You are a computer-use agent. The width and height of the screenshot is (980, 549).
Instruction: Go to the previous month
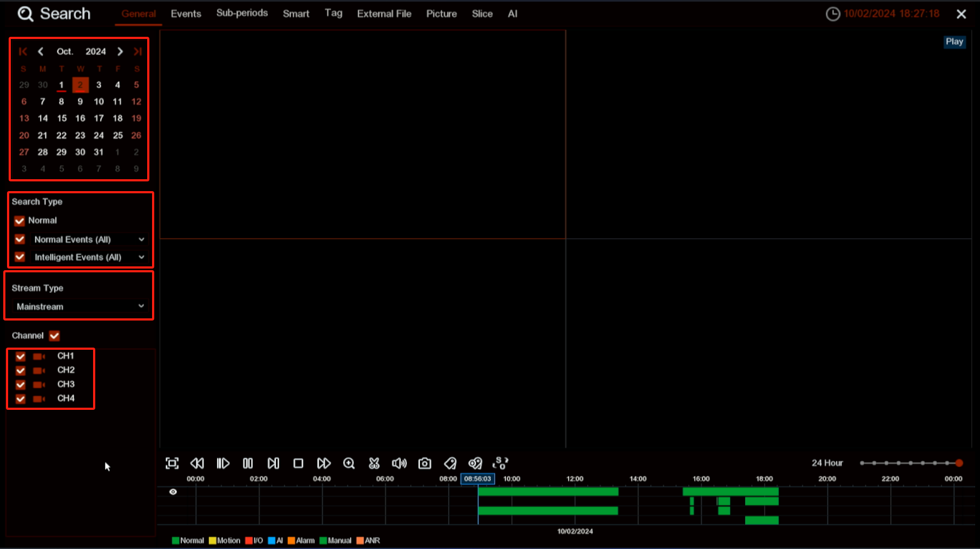[41, 51]
